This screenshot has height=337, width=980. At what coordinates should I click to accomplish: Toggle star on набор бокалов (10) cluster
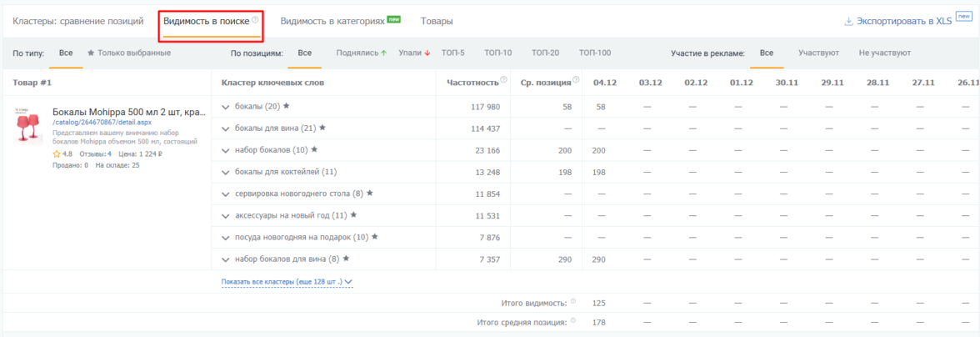(314, 149)
